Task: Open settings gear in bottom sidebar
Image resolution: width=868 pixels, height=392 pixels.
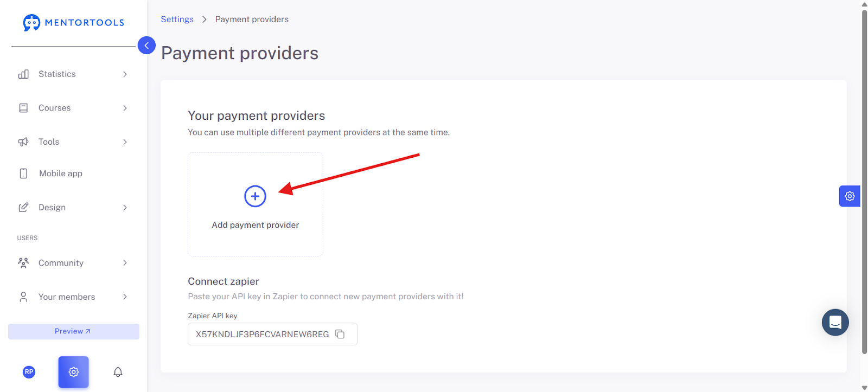Action: (74, 372)
